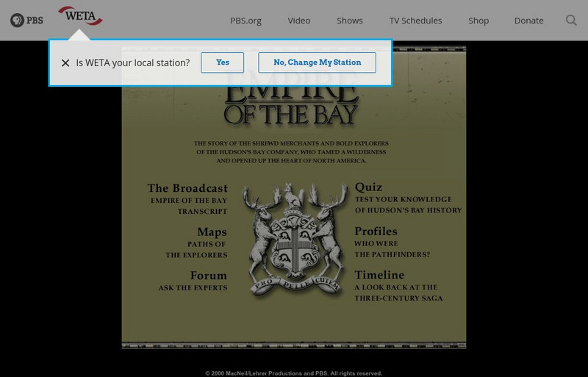
Task: Visit the Forum section link
Action: [209, 276]
